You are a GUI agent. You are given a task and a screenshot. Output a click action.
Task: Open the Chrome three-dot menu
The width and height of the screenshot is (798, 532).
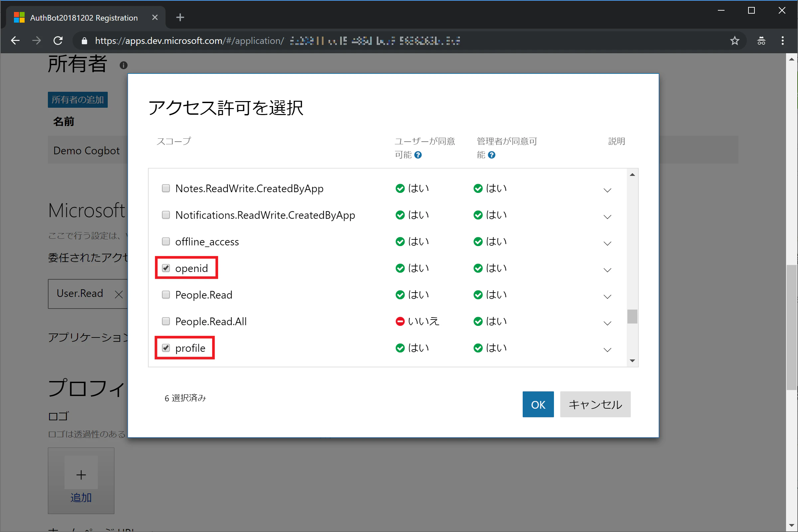click(783, 41)
